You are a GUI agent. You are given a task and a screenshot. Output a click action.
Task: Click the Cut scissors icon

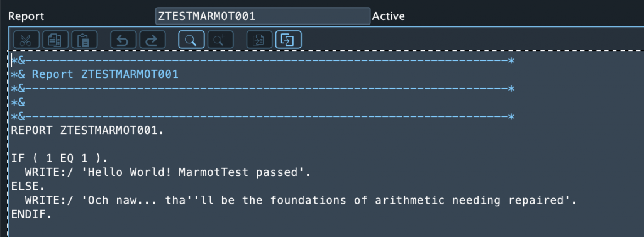(x=26, y=40)
